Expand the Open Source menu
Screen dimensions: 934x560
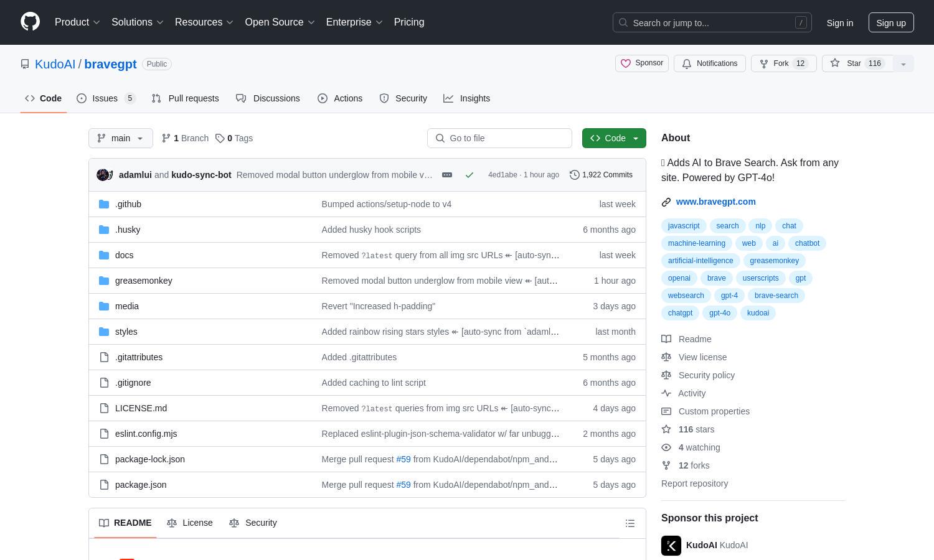(x=280, y=22)
